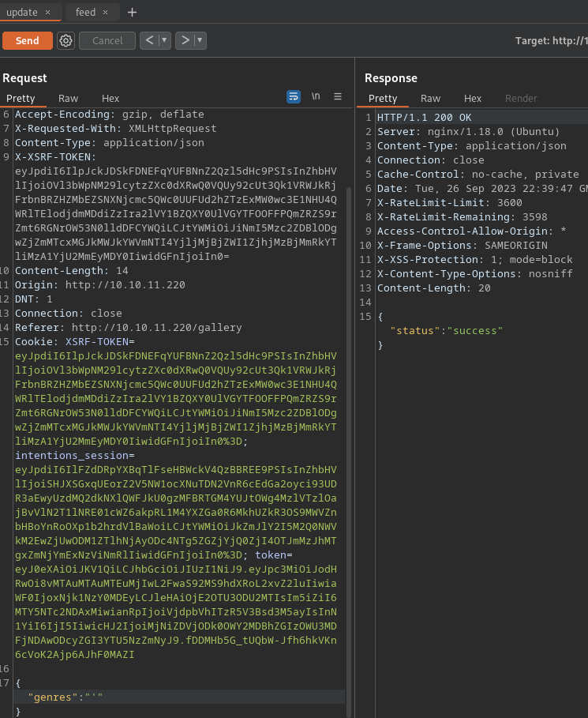
Task: Go forward to next request in history
Action: point(184,40)
